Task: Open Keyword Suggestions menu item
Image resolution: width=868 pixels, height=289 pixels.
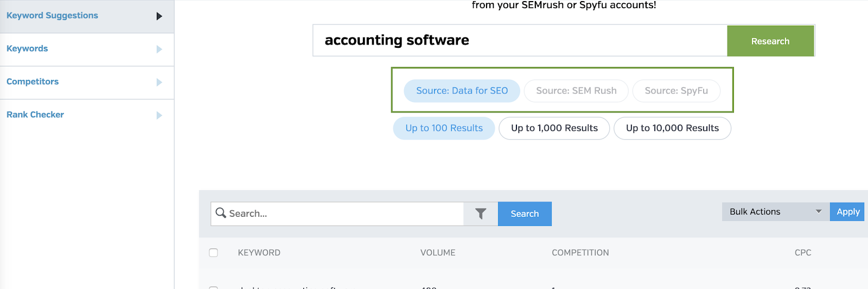Action: pyautogui.click(x=53, y=16)
